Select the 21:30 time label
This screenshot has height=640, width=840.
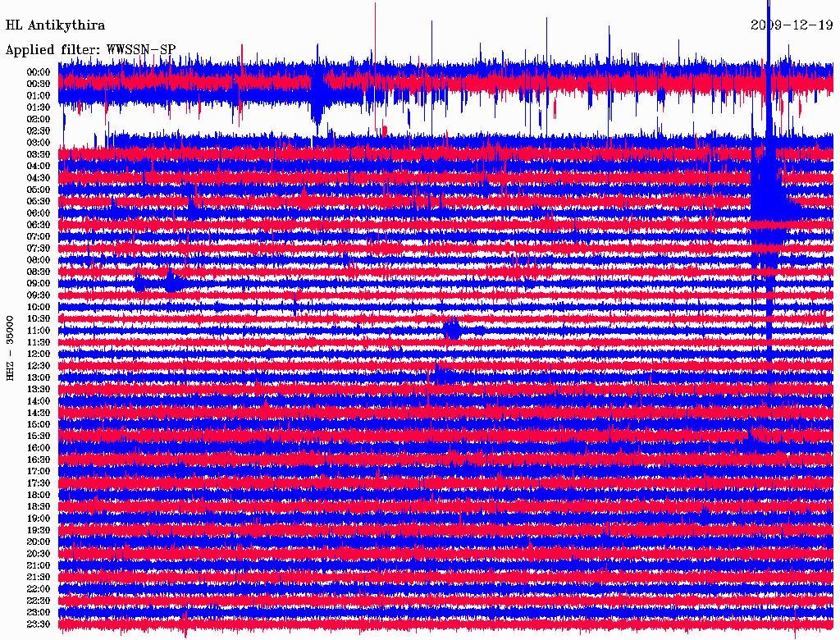pyautogui.click(x=39, y=578)
